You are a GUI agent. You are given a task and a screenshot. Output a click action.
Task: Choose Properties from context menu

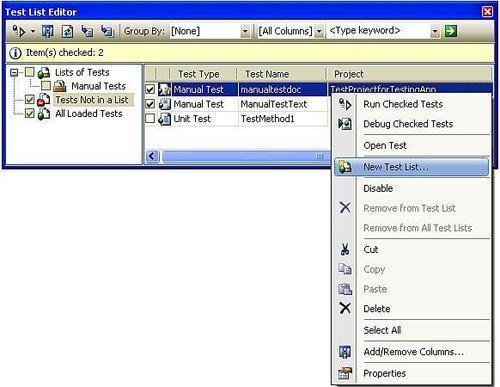(x=412, y=373)
